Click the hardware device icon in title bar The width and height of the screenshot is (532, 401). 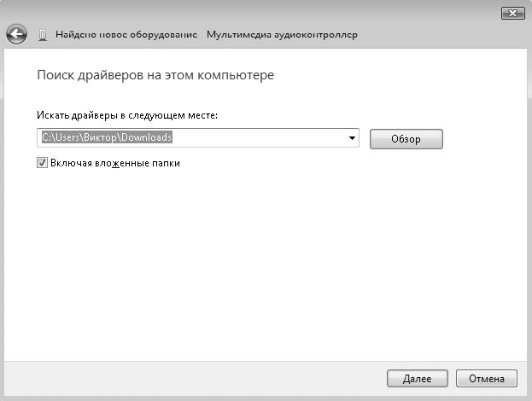pyautogui.click(x=43, y=35)
